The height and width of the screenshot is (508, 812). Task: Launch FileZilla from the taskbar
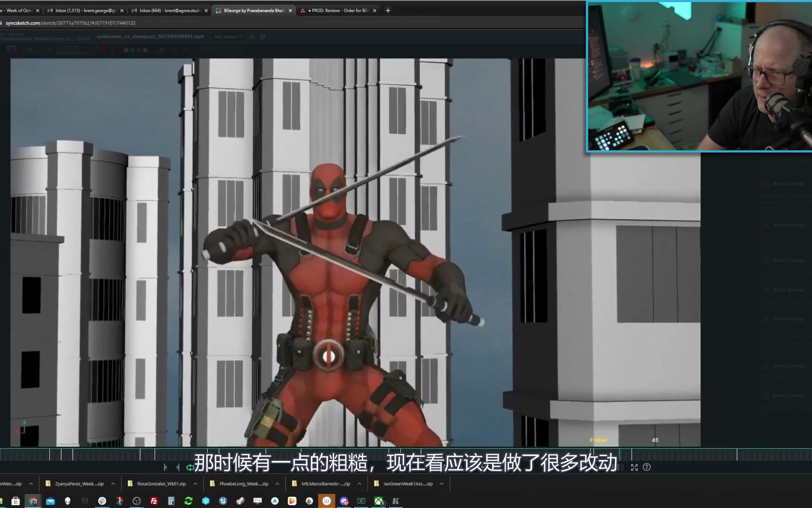pyautogui.click(x=154, y=501)
